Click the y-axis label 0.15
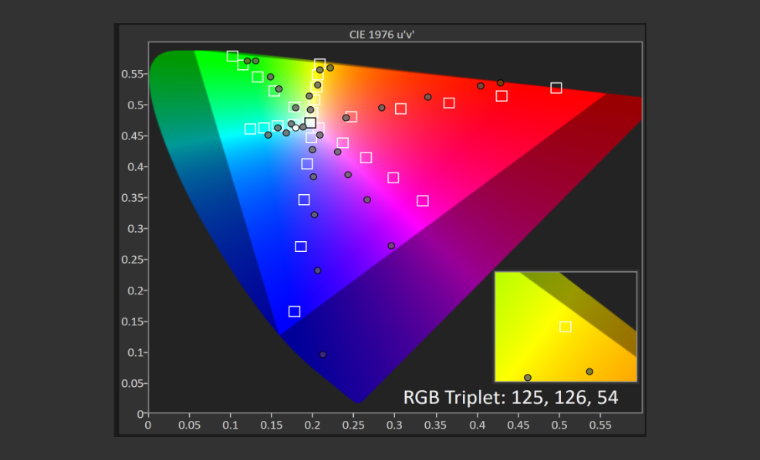The image size is (760, 460). pos(132,321)
